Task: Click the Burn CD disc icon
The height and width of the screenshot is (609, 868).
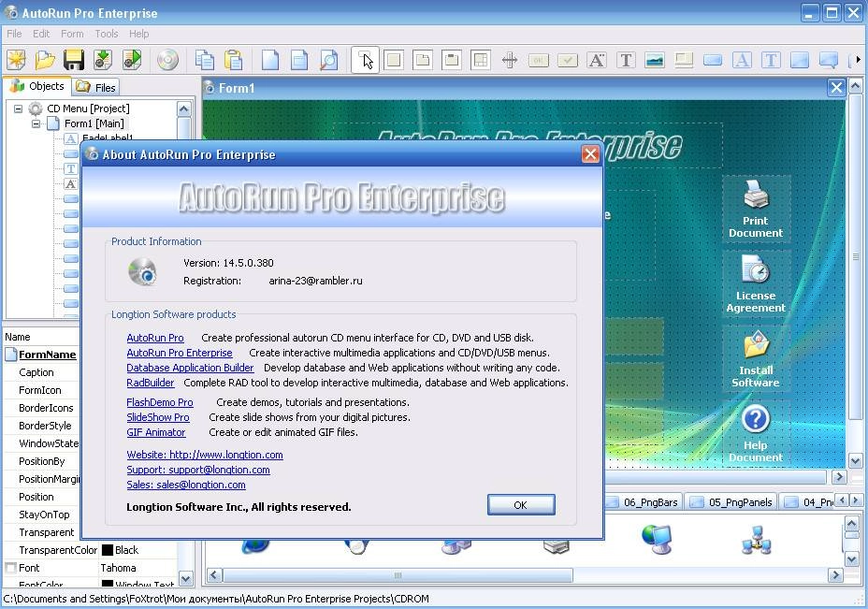Action: tap(167, 60)
